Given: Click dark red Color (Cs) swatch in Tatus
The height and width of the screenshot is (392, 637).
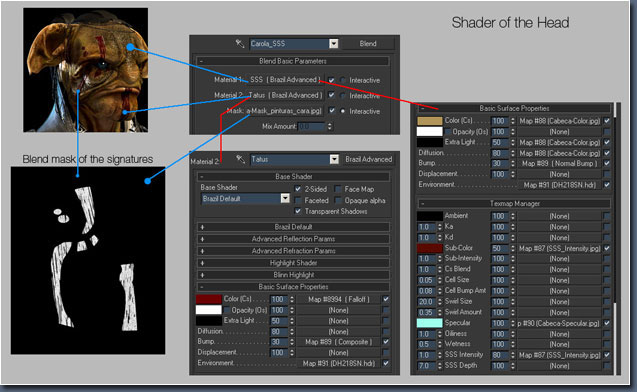Looking at the screenshot, I should [209, 299].
